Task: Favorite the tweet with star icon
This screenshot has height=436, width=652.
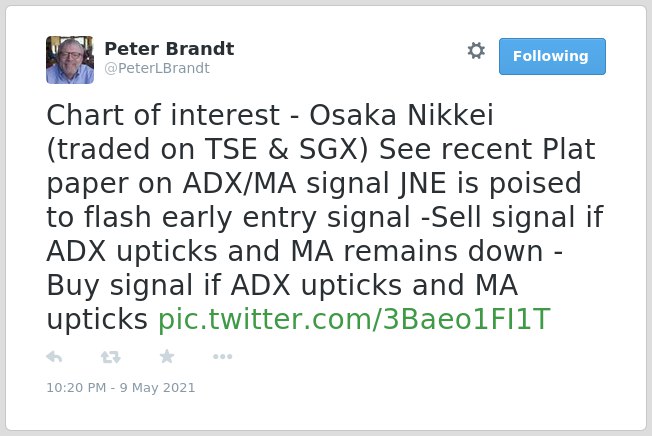Action: coord(167,356)
